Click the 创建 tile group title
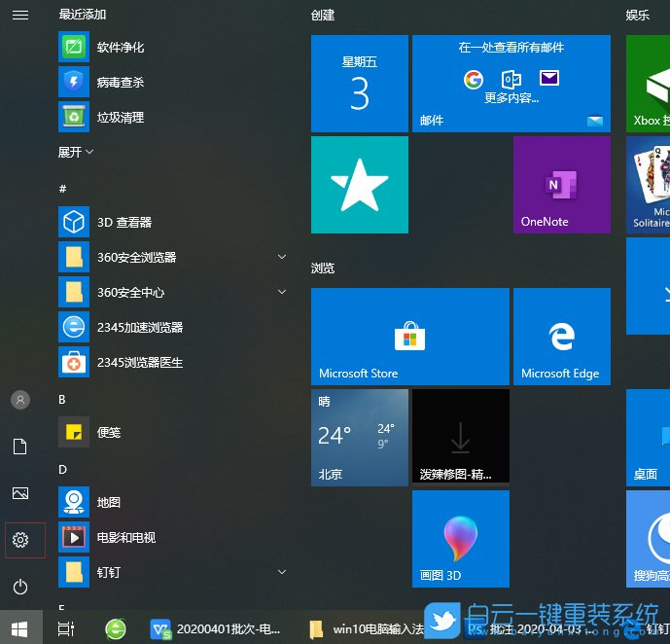670x644 pixels. coord(323,16)
